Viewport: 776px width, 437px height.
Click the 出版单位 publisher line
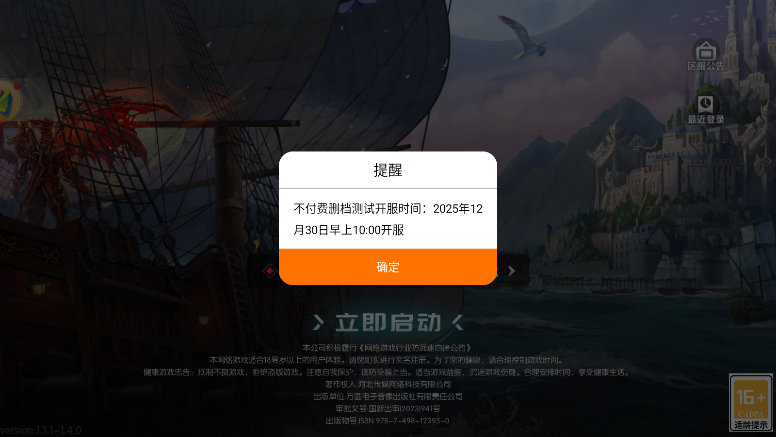point(388,396)
